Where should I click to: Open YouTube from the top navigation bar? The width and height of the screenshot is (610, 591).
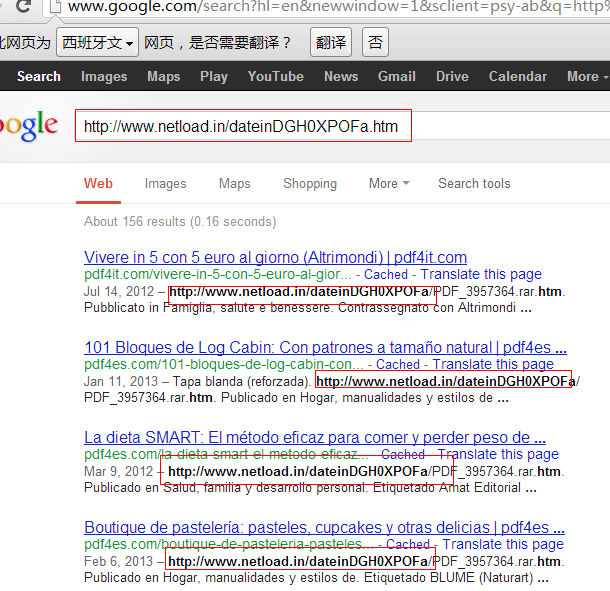(275, 76)
